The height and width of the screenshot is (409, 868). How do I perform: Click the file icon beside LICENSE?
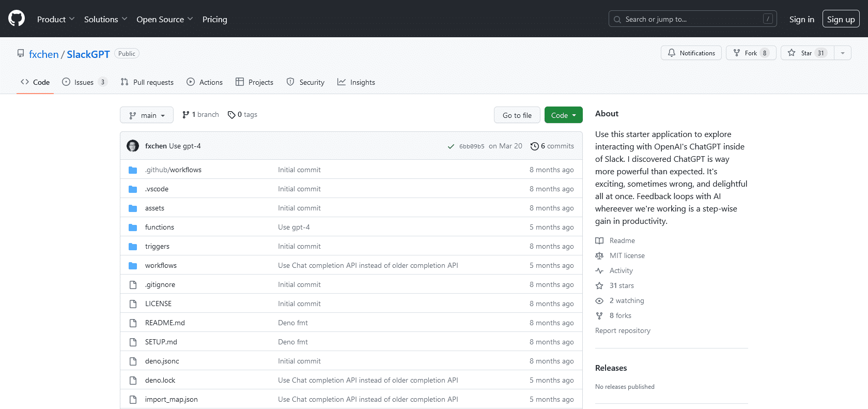tap(133, 304)
